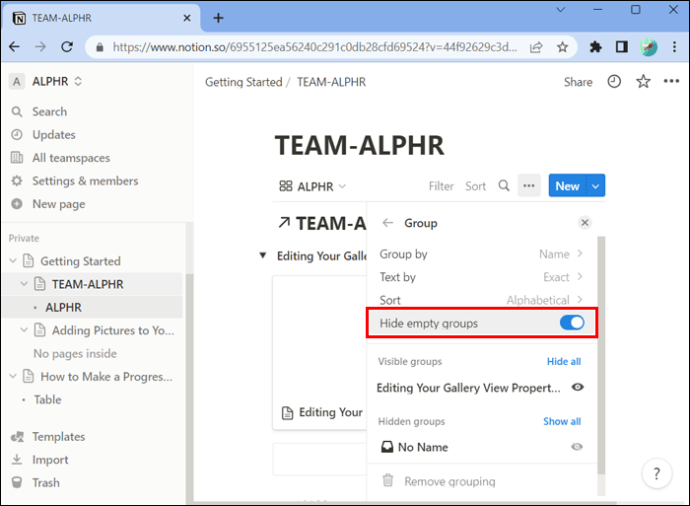This screenshot has height=506, width=690.
Task: Click the Share button
Action: (x=578, y=82)
